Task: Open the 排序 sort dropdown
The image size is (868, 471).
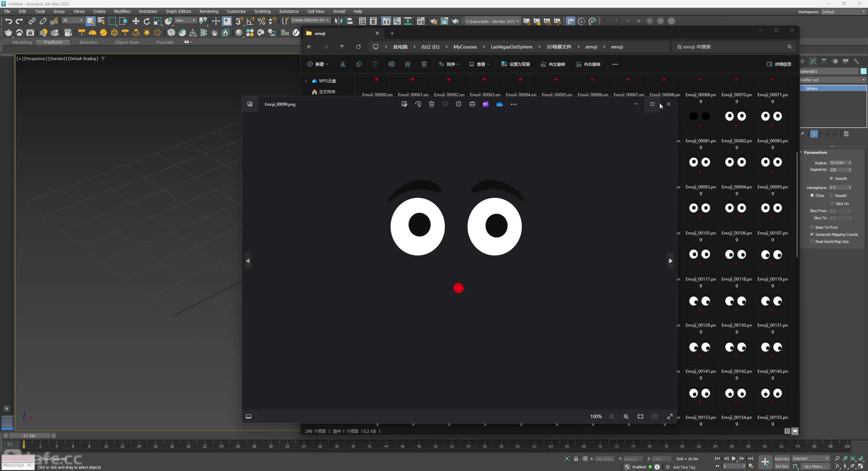Action: pos(449,64)
